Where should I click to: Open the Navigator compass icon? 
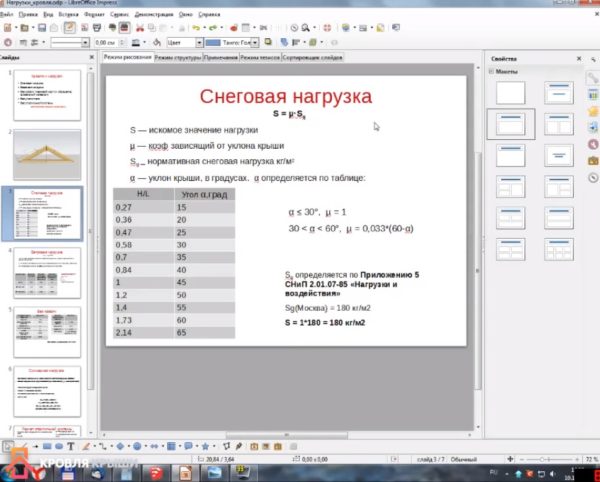point(294,28)
